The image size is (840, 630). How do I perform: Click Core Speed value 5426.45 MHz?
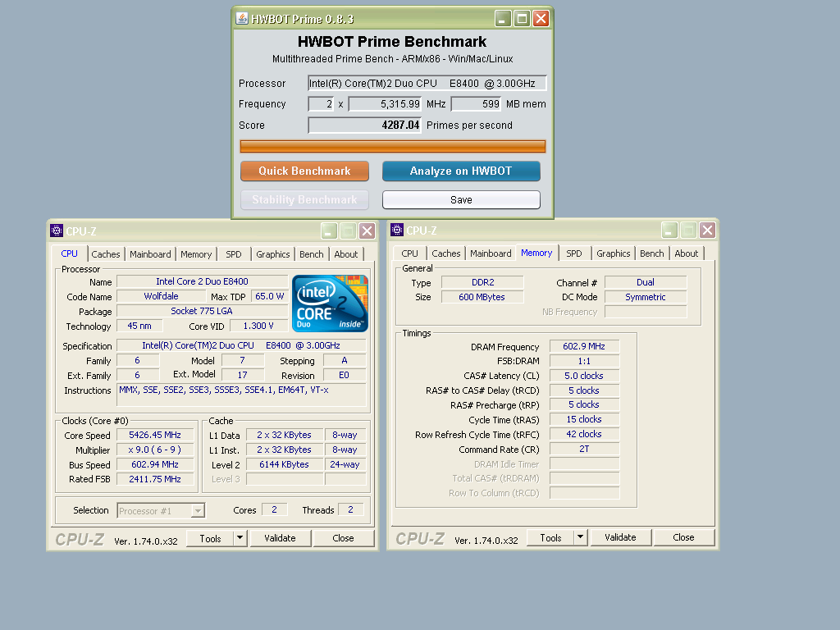155,435
